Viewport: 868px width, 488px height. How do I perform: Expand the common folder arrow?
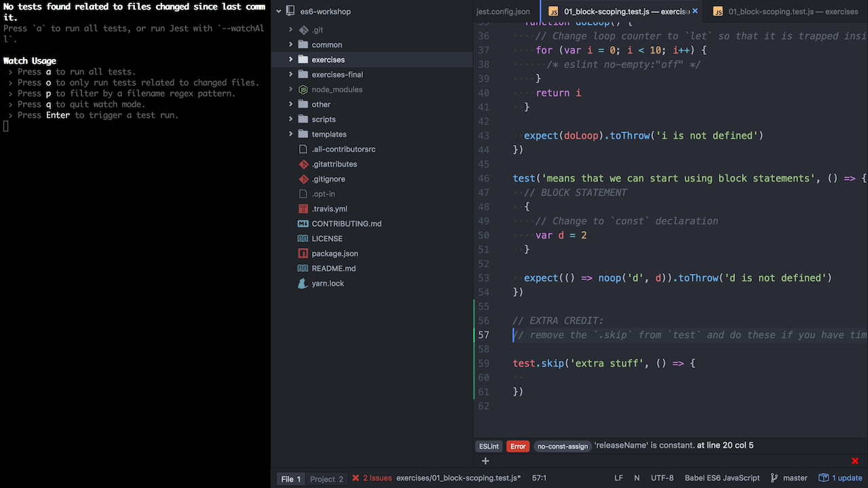[x=291, y=45]
